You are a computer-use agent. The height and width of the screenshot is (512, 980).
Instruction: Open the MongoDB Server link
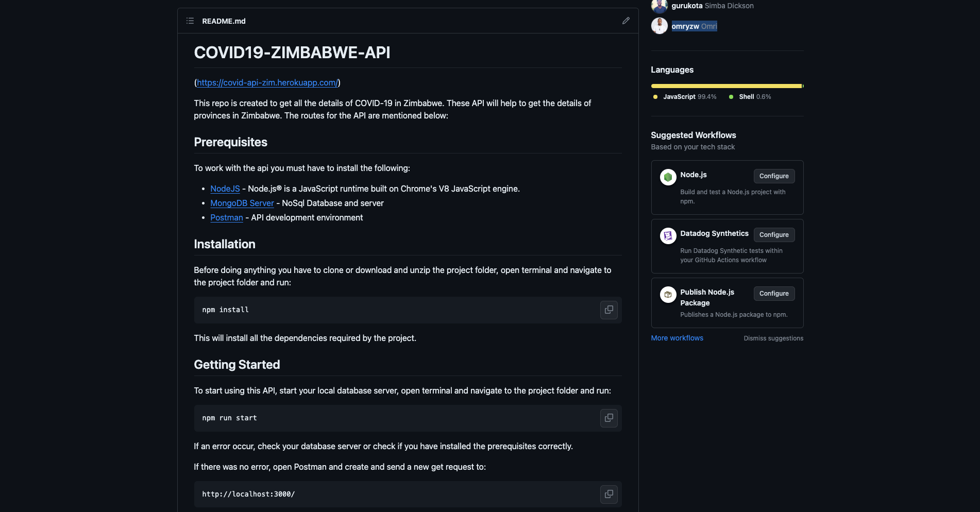[242, 203]
